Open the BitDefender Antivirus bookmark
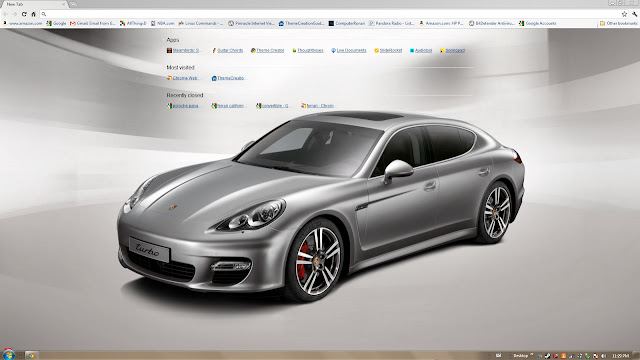The height and width of the screenshot is (360, 640). (x=491, y=23)
